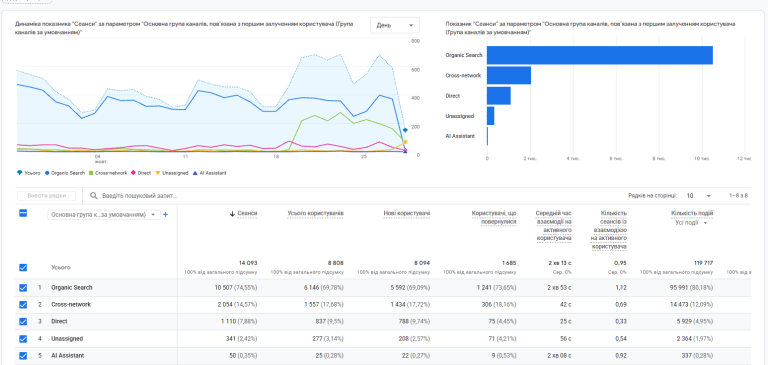This screenshot has height=365, width=768.
Task: Click AI Assistant table row label
Action: click(68, 356)
